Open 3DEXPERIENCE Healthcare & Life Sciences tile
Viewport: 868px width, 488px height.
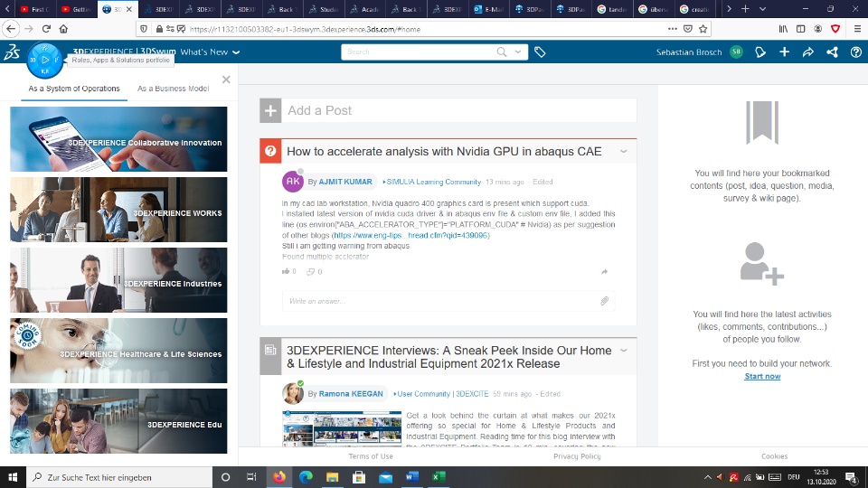(x=118, y=351)
